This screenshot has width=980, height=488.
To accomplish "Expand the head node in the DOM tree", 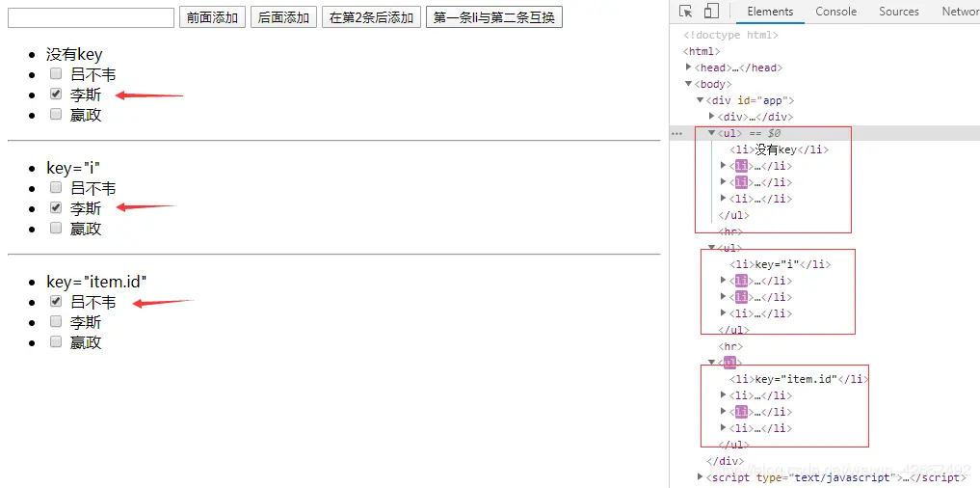I will point(689,68).
